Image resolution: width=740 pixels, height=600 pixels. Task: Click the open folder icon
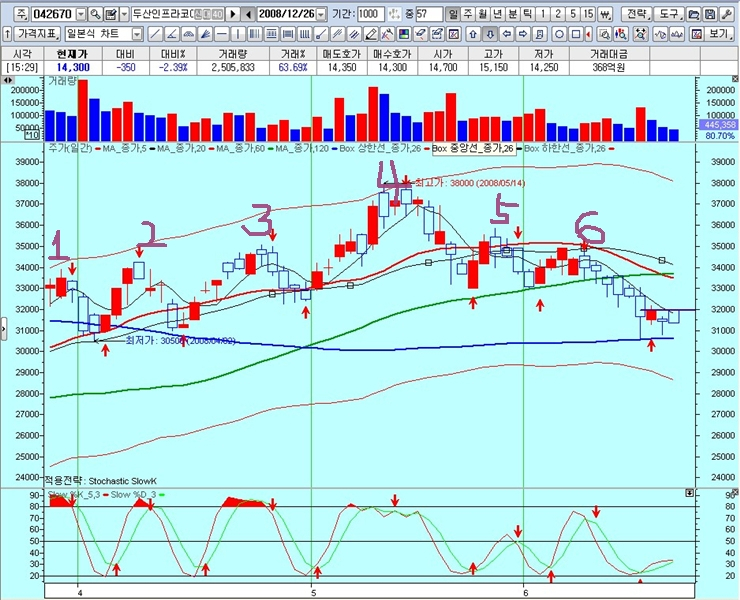point(693,15)
